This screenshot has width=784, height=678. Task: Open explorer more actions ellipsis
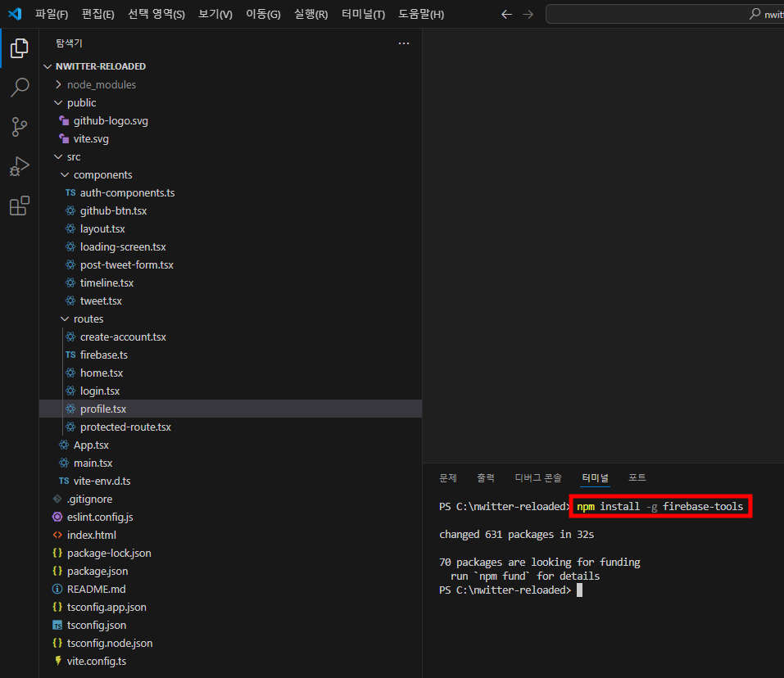[x=404, y=43]
